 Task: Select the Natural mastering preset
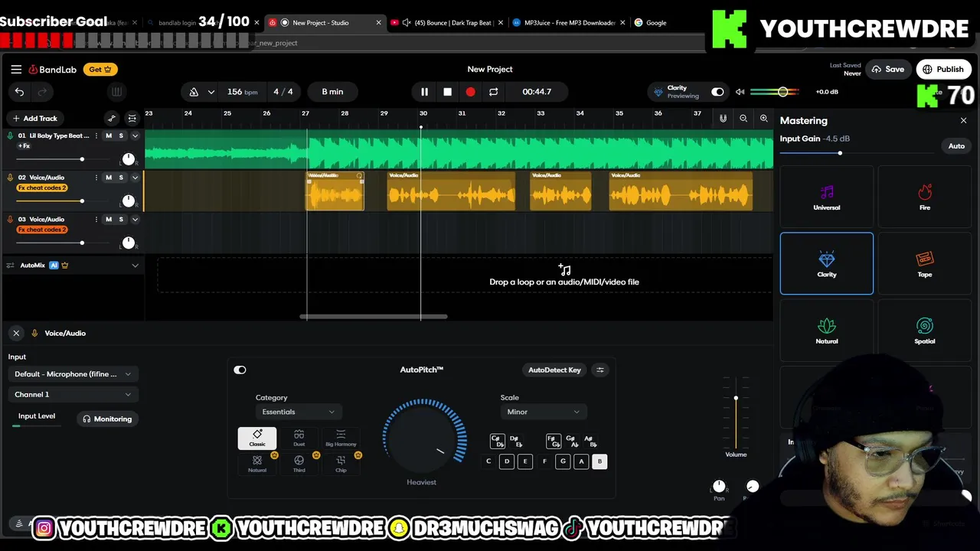coord(827,331)
